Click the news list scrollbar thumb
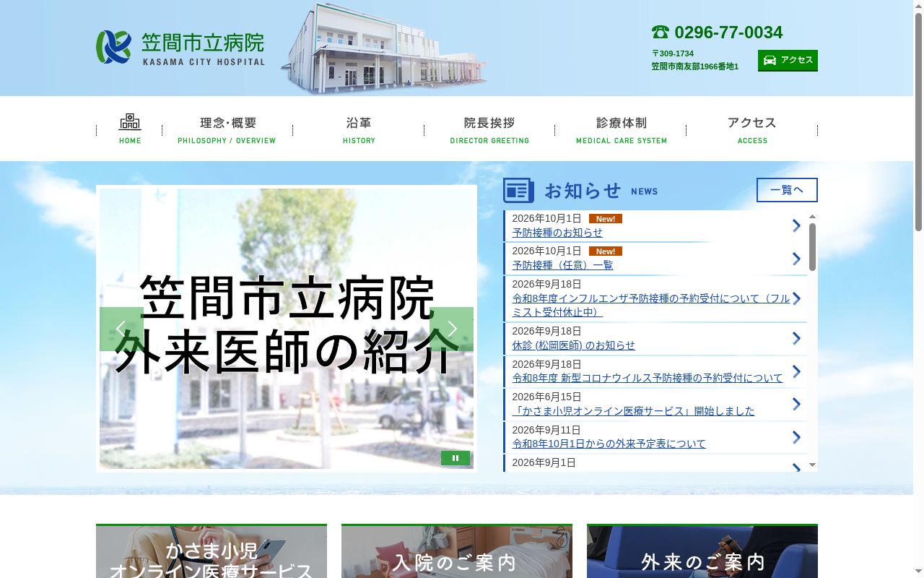This screenshot has width=924, height=578. coord(812,247)
